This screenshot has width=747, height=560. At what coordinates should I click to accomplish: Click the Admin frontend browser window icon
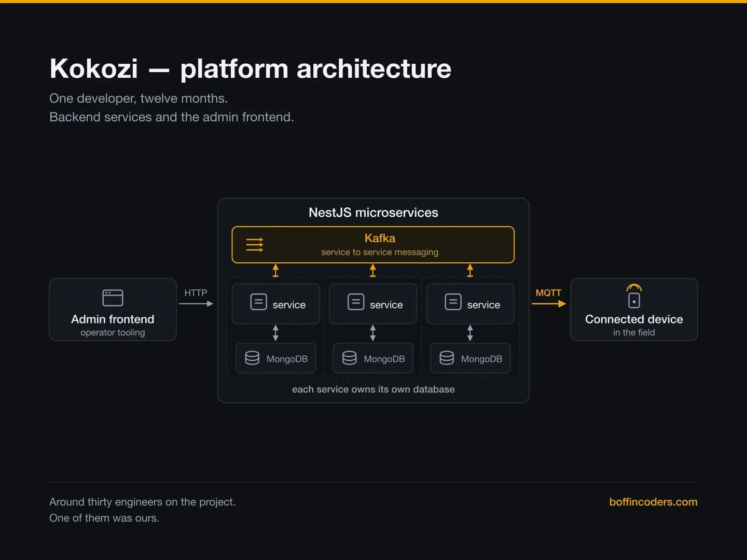(113, 298)
